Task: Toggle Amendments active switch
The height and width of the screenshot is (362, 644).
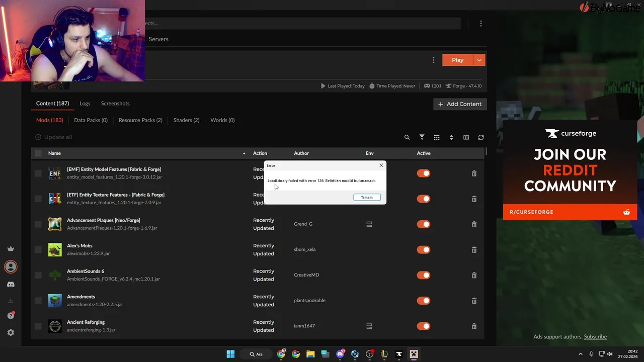Action: point(424,301)
